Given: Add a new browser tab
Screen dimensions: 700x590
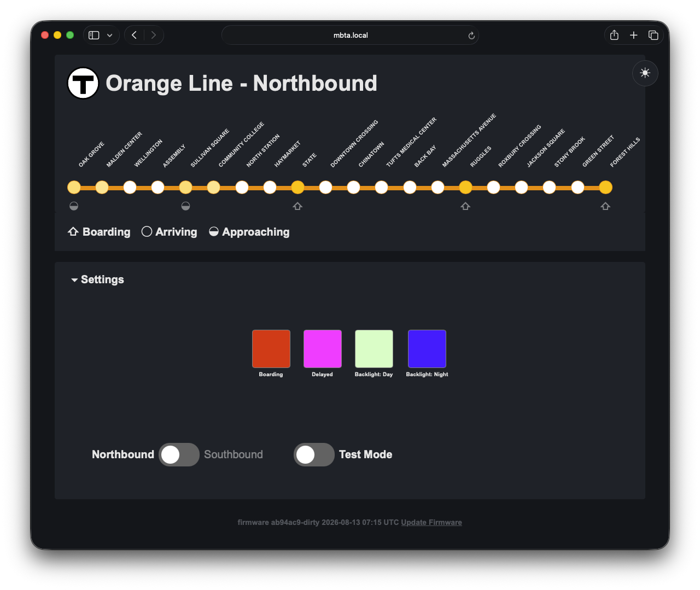Looking at the screenshot, I should pyautogui.click(x=633, y=35).
